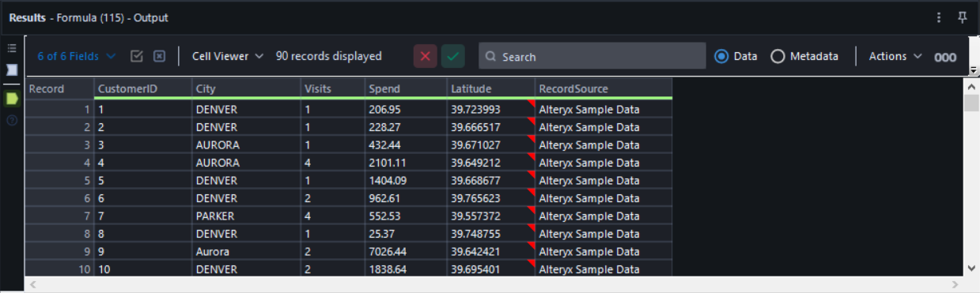Select the Latitude cell 39.748755
This screenshot has width=980, height=293.
(x=491, y=234)
